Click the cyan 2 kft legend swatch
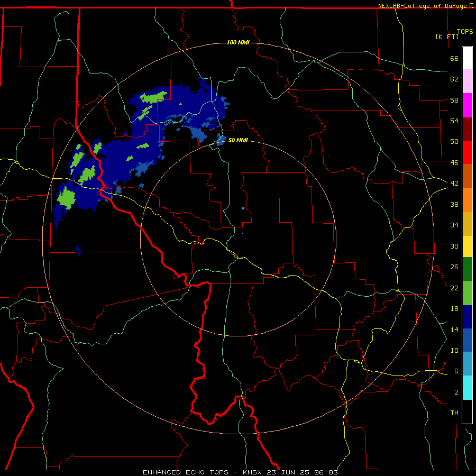The height and width of the screenshot is (476, 476). coord(467,388)
